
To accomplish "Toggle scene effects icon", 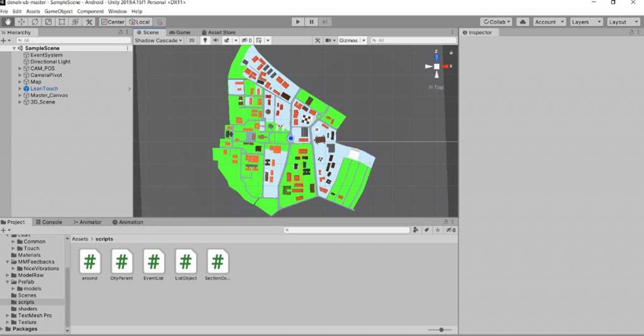I will [x=226, y=41].
